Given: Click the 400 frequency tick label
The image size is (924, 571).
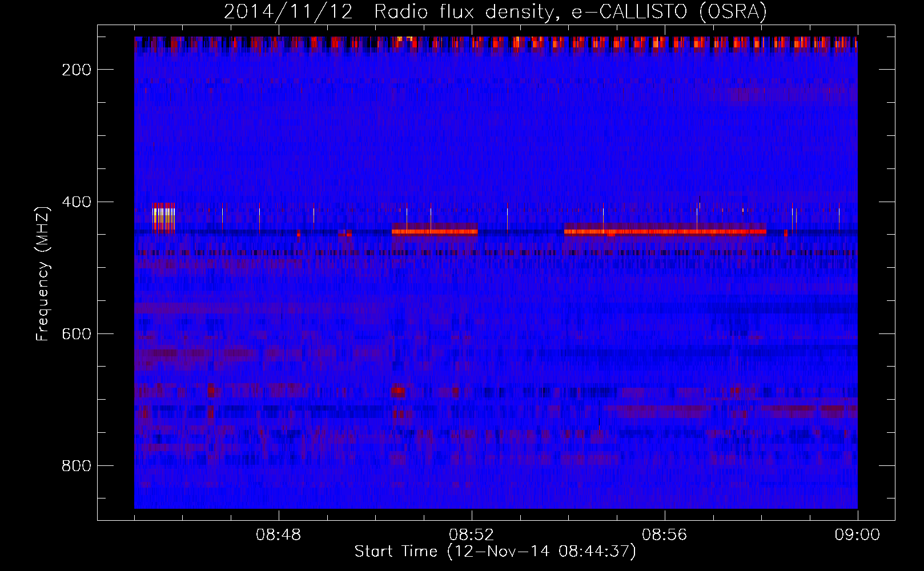Looking at the screenshot, I should tap(77, 202).
